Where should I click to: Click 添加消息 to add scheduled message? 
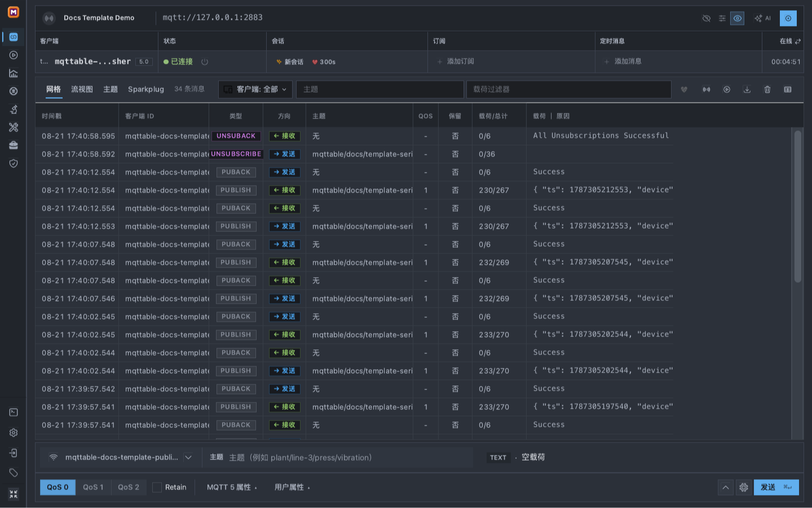point(623,62)
